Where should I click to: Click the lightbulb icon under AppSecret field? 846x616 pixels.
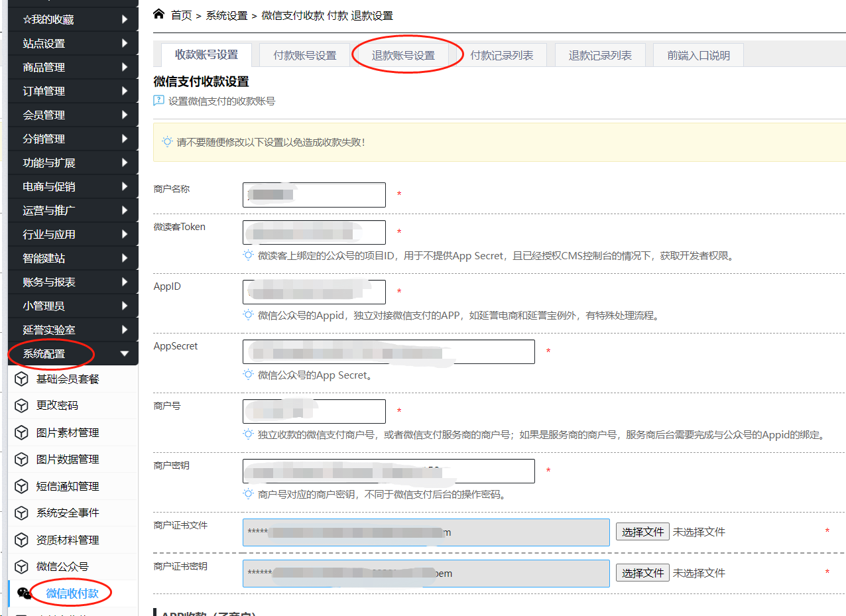coord(248,375)
